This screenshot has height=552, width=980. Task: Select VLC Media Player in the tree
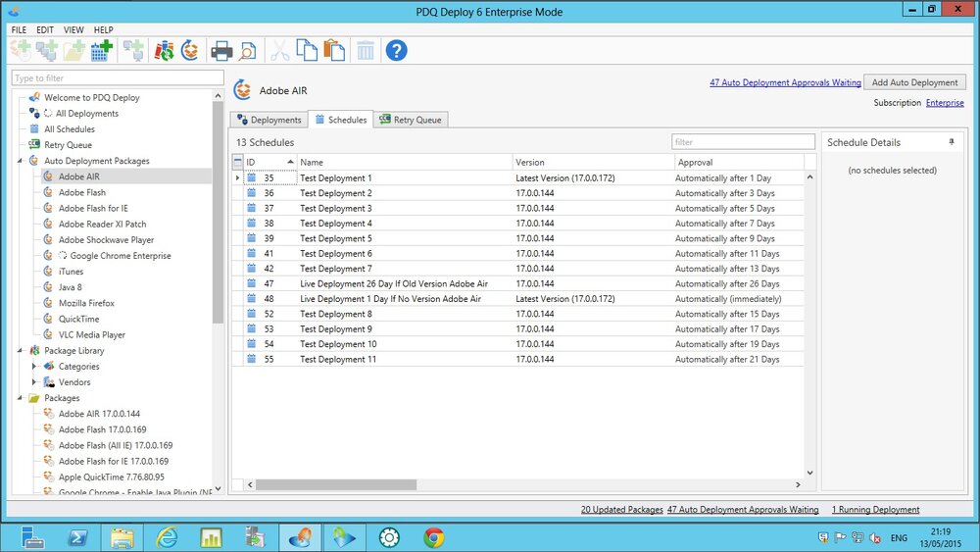pos(92,334)
